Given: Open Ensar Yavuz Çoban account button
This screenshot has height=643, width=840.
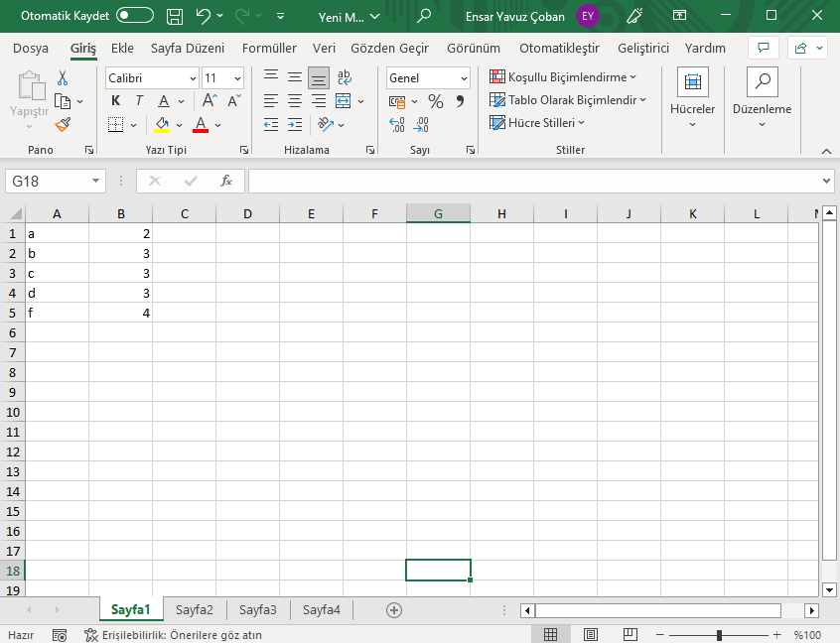Looking at the screenshot, I should click(x=531, y=16).
